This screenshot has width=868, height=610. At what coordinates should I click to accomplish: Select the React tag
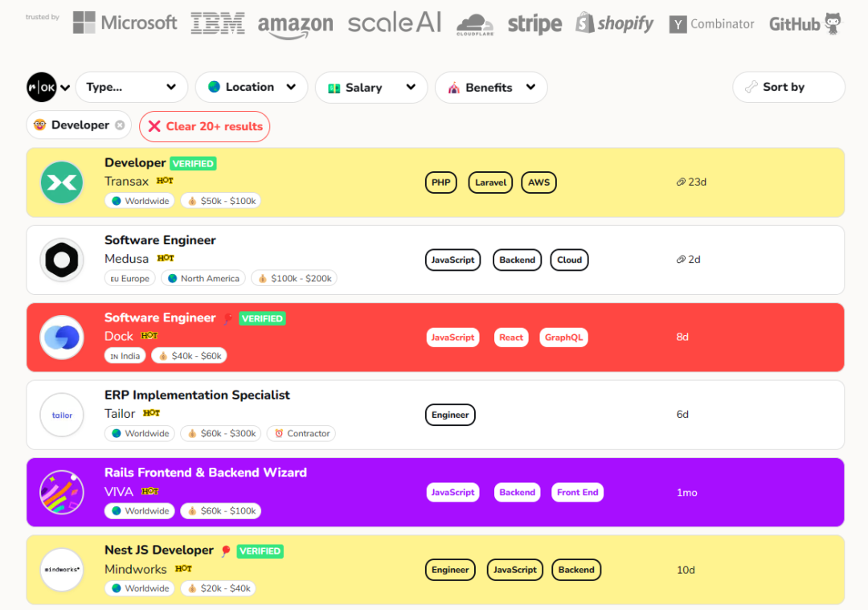click(511, 337)
